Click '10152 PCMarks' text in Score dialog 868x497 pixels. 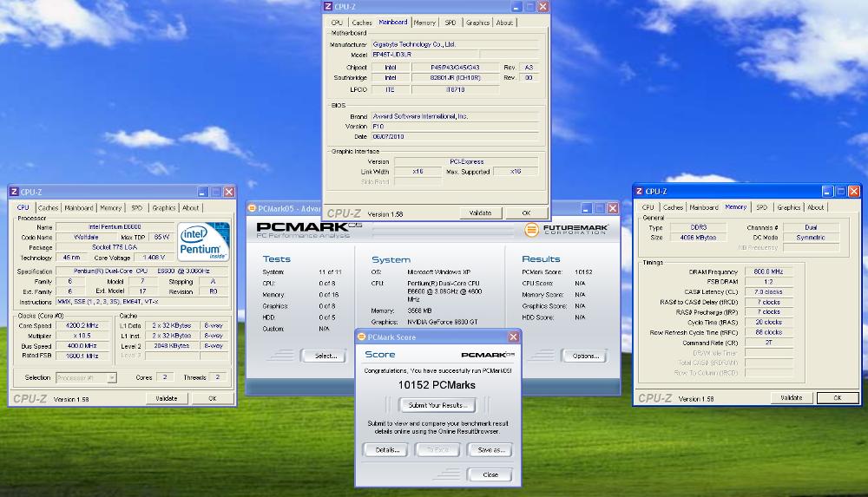(x=437, y=385)
